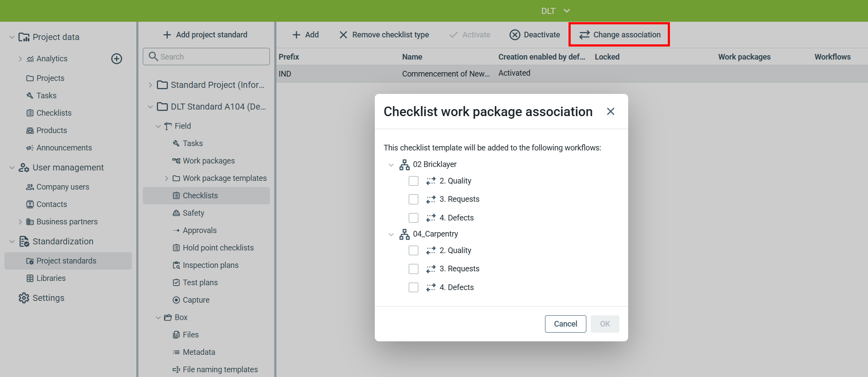Click the 04_Carpentry workflow icon

(404, 234)
